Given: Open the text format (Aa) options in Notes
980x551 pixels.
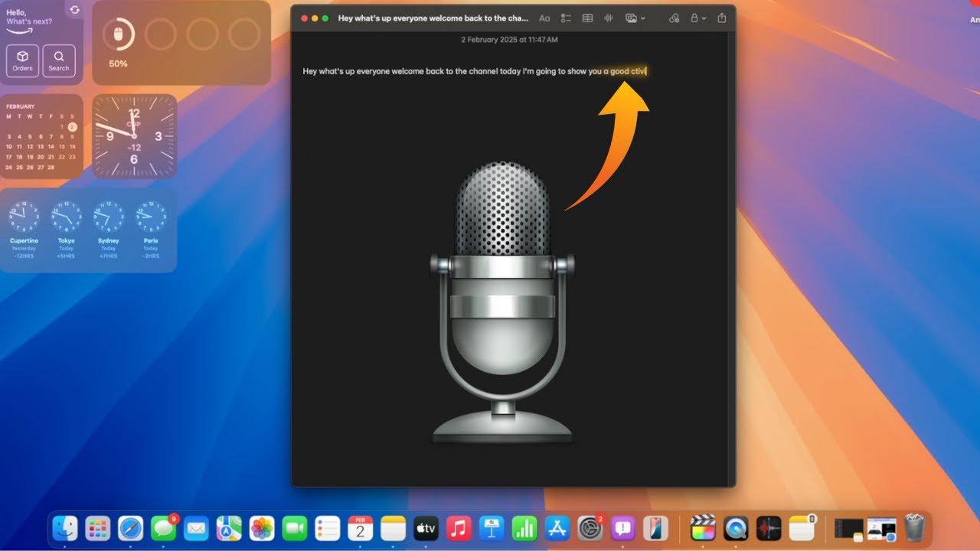Looking at the screenshot, I should 544,18.
